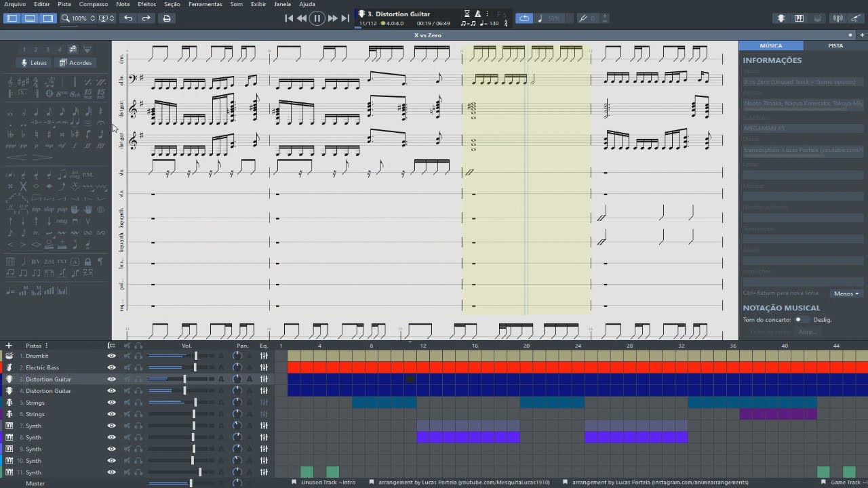This screenshot has height=488, width=868.
Task: Open equalizer for track 8 Synth
Action: click(264, 437)
